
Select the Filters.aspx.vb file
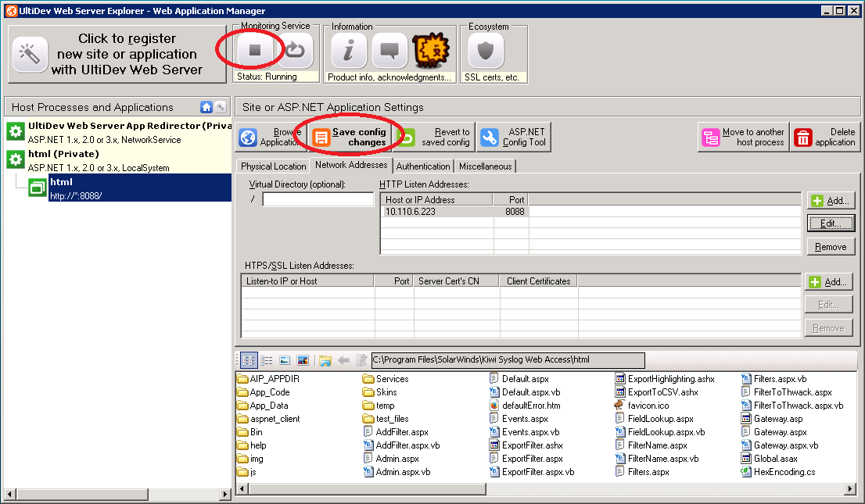tap(774, 379)
